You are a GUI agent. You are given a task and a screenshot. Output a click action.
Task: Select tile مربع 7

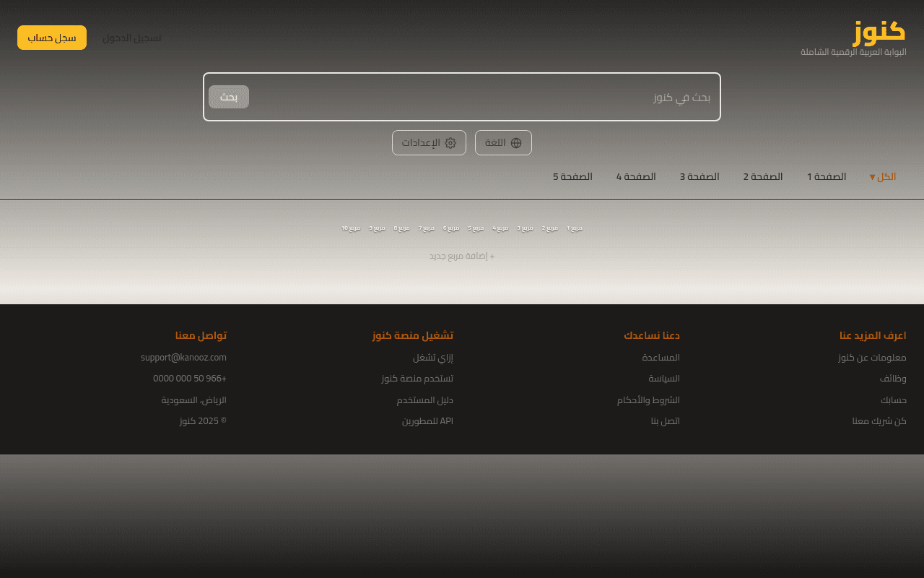click(x=427, y=228)
